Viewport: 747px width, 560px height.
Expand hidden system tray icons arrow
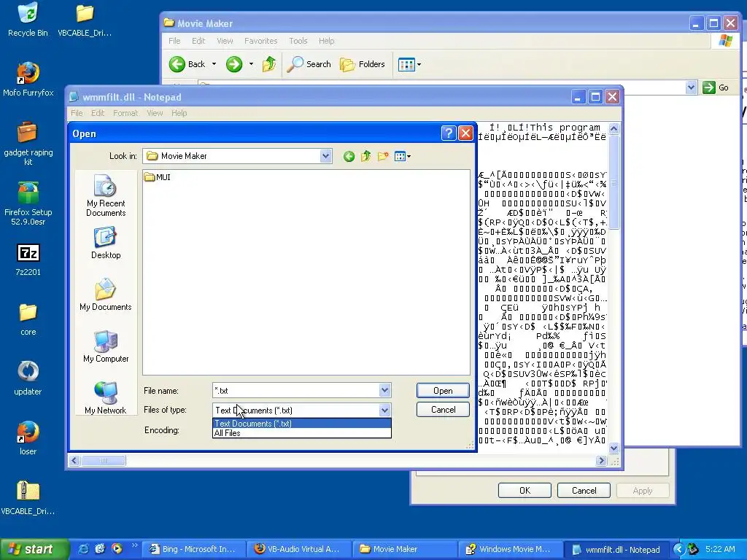point(679,549)
